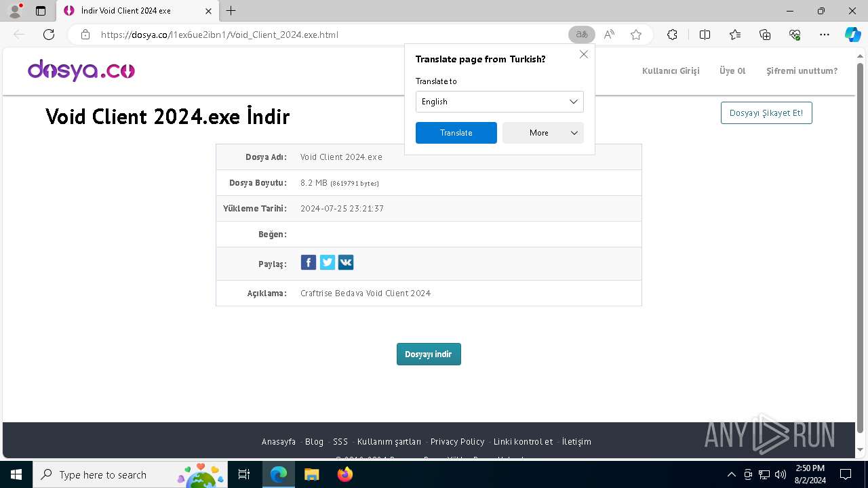Adjust volume from system tray
The image size is (868, 488).
point(781,474)
